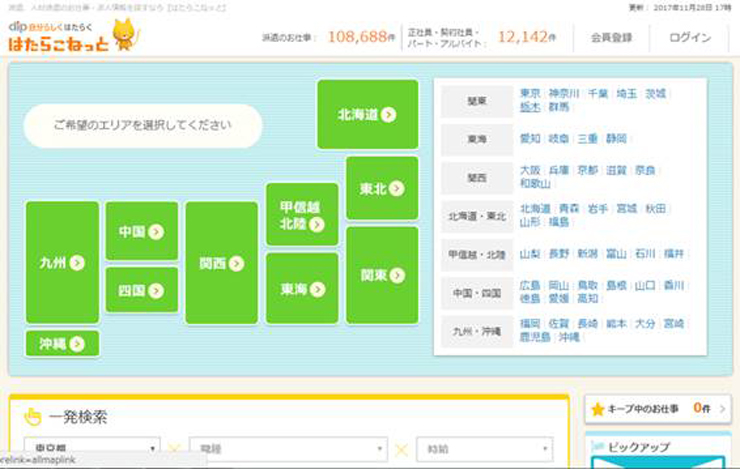Open ログイン in the header
The image size is (740, 469).
690,38
